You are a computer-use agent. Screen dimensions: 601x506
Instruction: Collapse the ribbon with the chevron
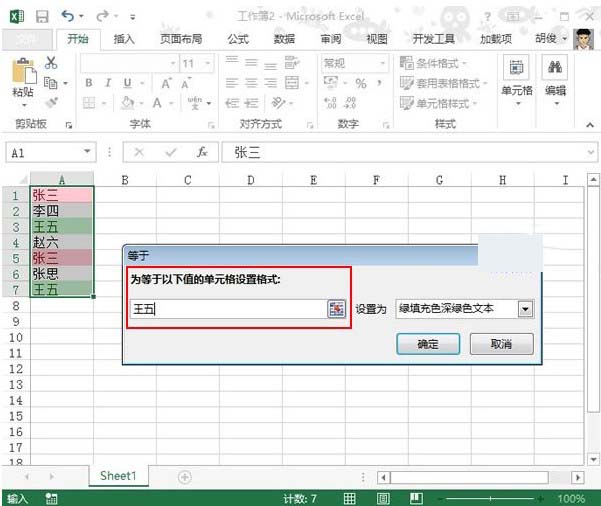coord(590,125)
